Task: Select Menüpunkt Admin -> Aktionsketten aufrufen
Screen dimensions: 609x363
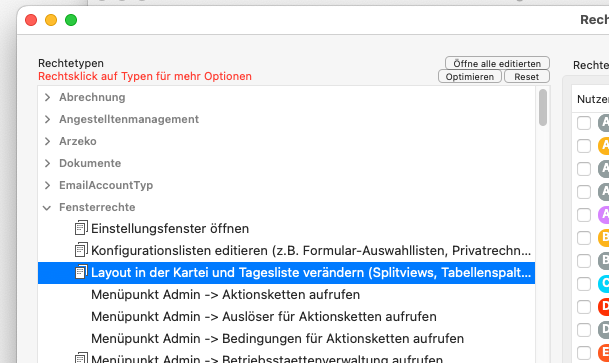Action: pyautogui.click(x=286, y=295)
